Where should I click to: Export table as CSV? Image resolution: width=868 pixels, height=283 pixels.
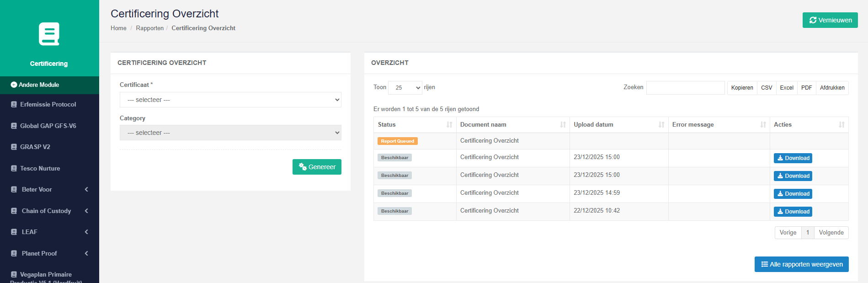767,88
